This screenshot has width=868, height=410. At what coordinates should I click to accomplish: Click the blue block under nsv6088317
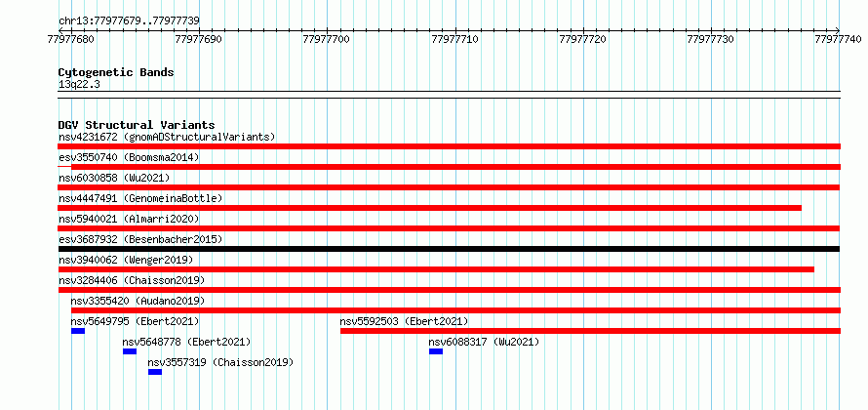point(436,351)
